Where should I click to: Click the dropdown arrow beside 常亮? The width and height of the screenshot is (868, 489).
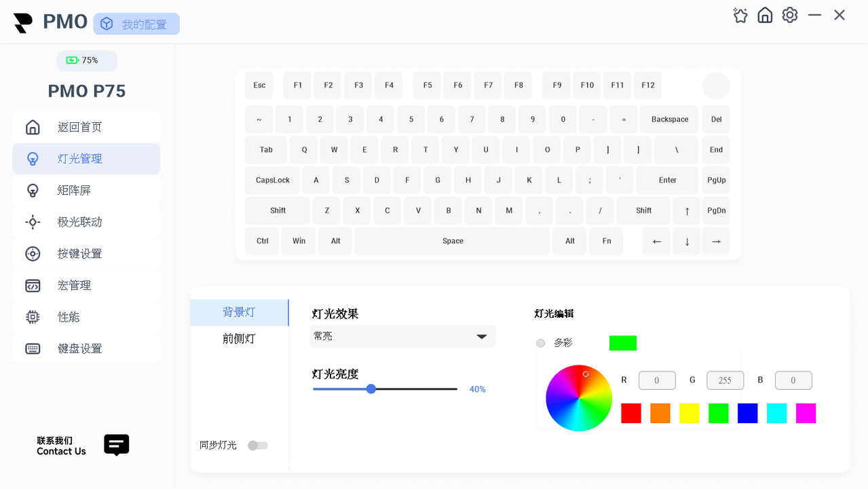click(482, 336)
